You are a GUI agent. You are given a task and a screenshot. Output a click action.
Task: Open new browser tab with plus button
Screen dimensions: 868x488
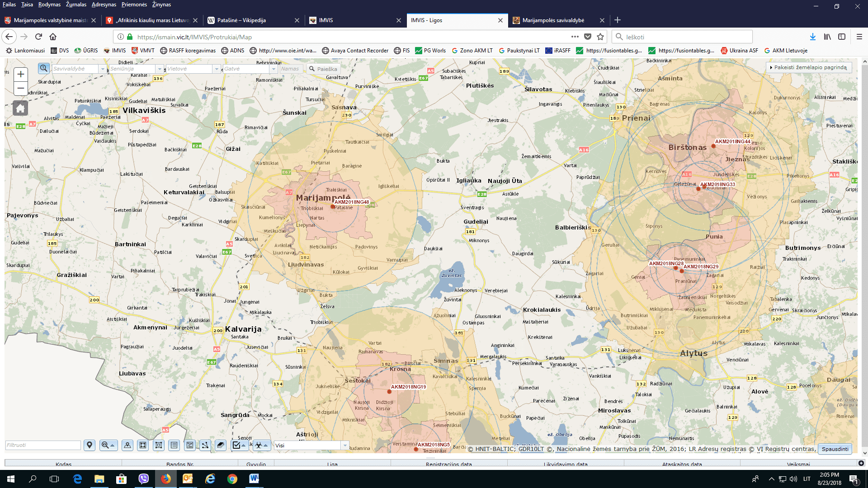[x=618, y=20]
